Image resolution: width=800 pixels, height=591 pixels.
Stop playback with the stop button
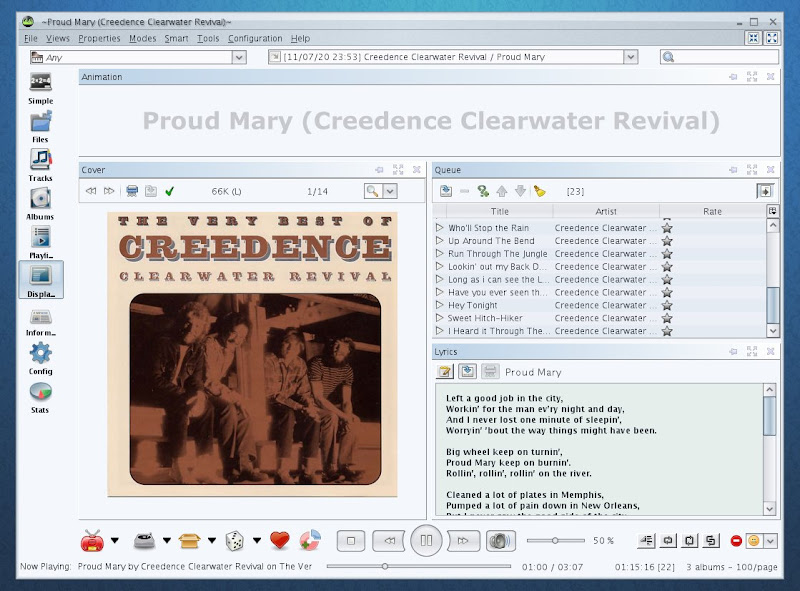pos(351,541)
